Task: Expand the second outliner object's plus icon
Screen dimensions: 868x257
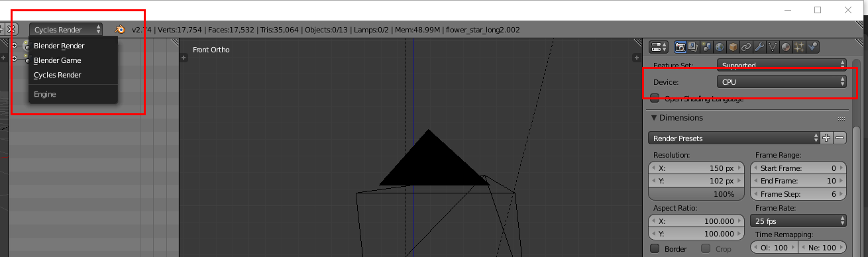Action: pyautogui.click(x=14, y=59)
